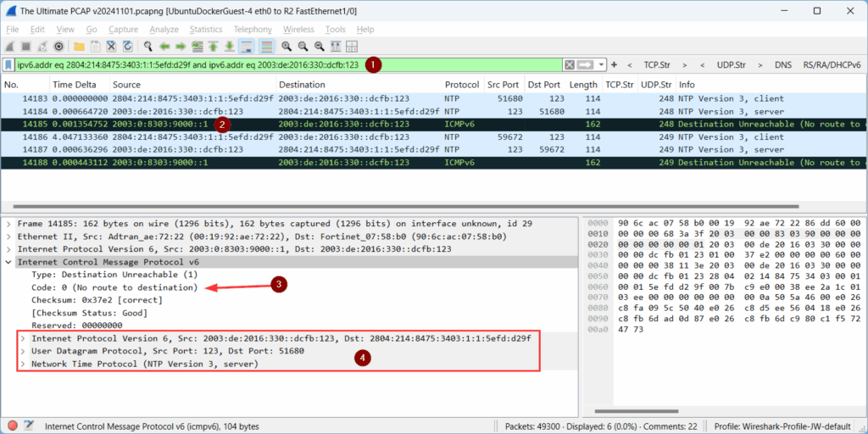Open the Telephony menu
The height and width of the screenshot is (434, 868).
(253, 30)
